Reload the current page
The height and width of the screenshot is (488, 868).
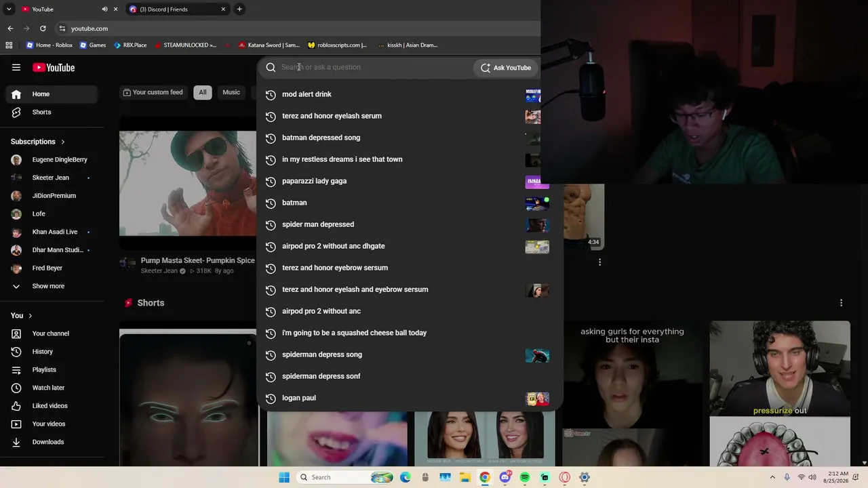click(x=43, y=28)
